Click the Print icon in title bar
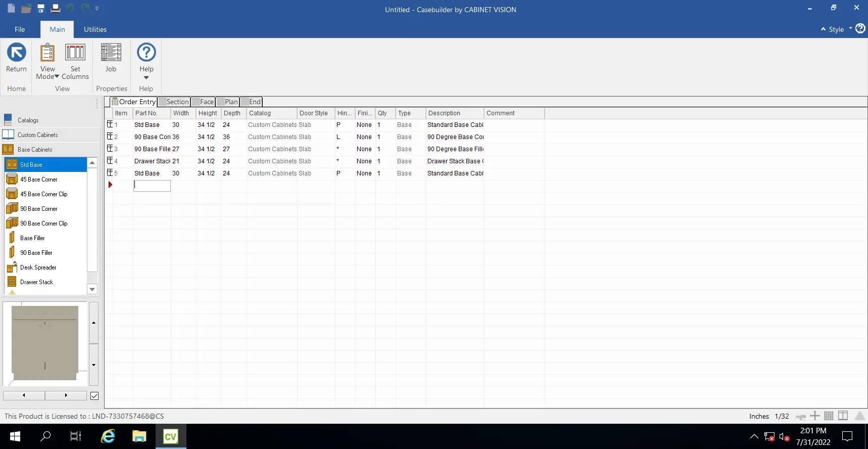The height and width of the screenshot is (449, 868). 56,9
